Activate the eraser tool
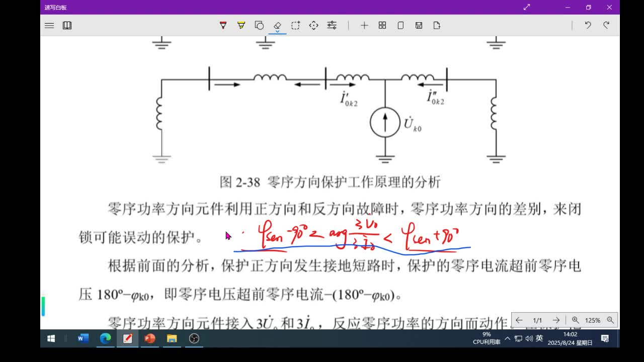The width and height of the screenshot is (644, 362). coord(277,25)
